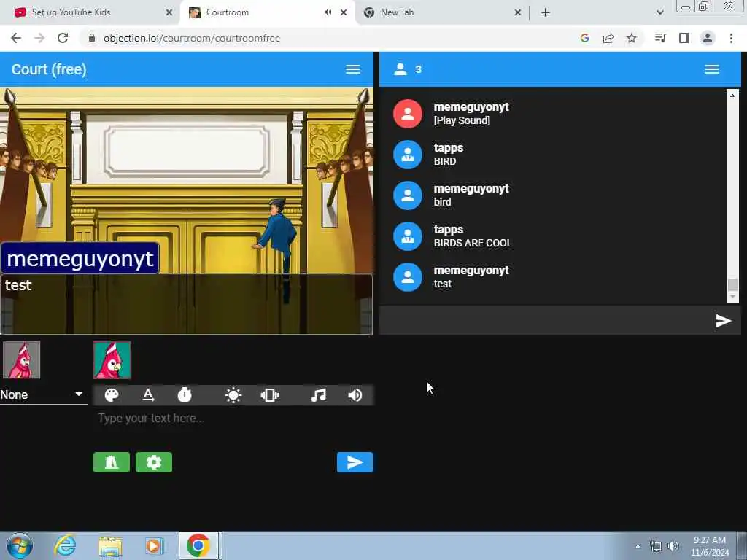
Task: Open the Google icon in address bar
Action: (585, 38)
